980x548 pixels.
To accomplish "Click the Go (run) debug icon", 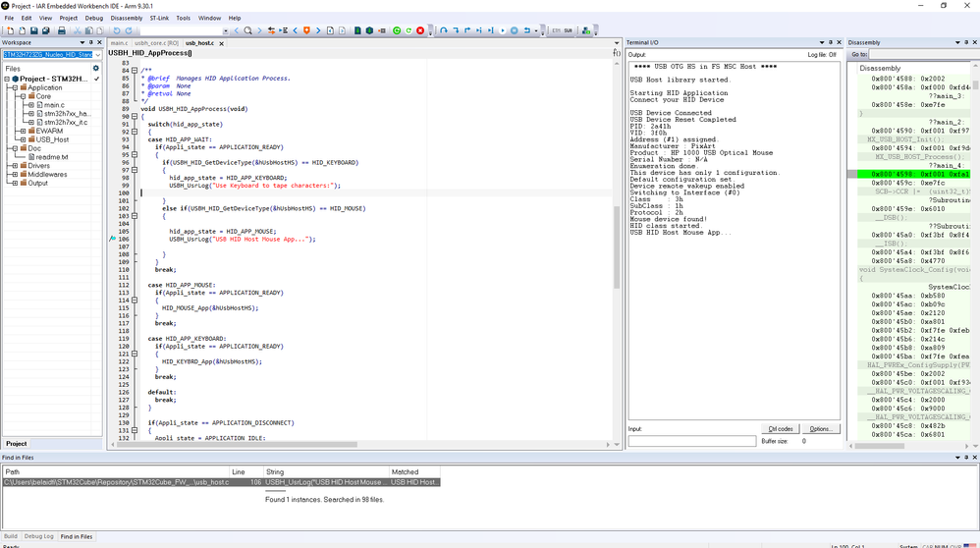I will [502, 30].
